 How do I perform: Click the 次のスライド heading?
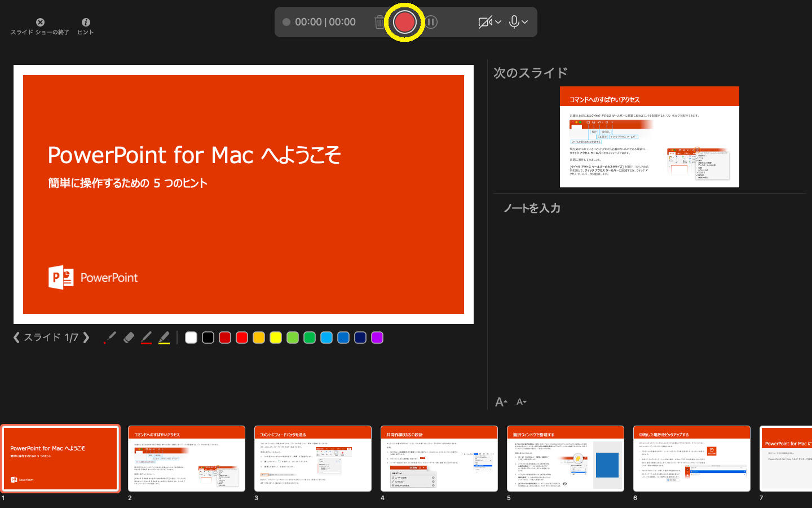point(531,73)
